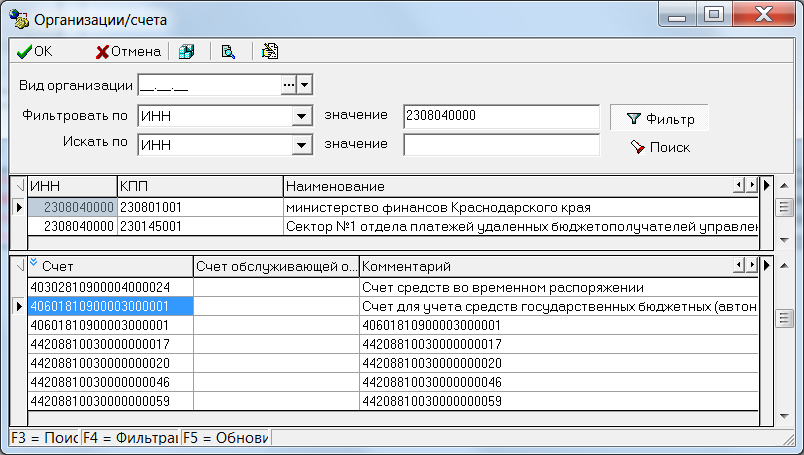Sort by the Счет column header
Screen dimensions: 804x455
[110, 266]
